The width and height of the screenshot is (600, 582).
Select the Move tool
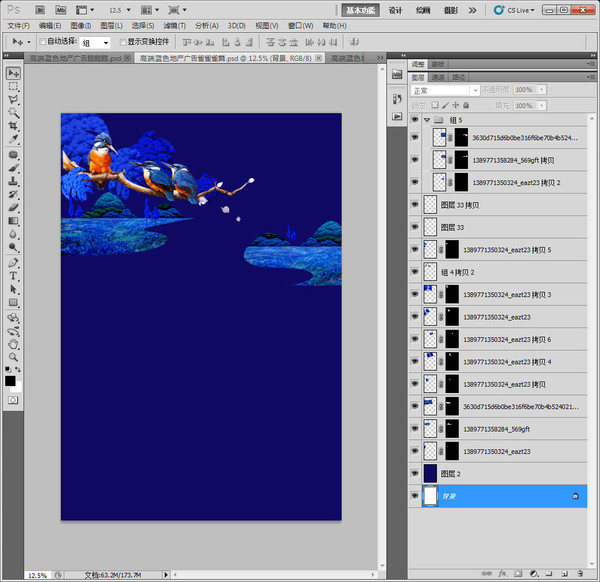click(x=13, y=73)
